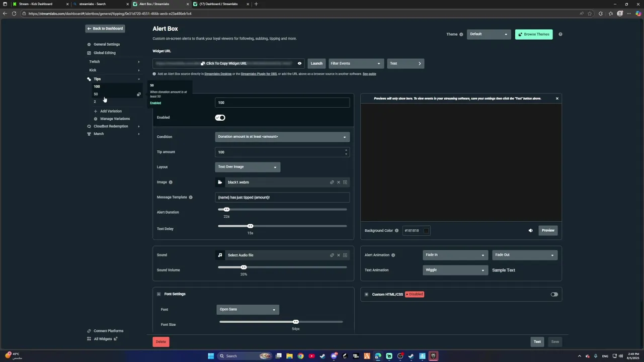Open media gallery grid icon for Image

(x=345, y=182)
